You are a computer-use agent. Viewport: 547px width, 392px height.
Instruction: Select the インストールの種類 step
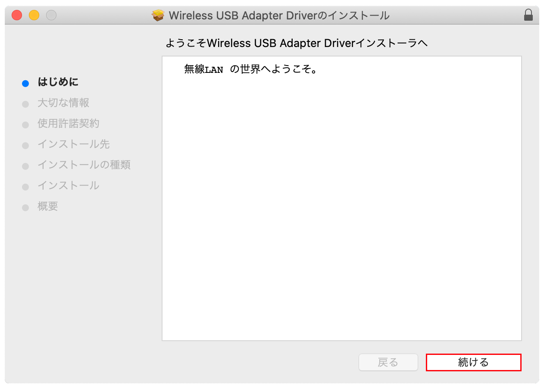point(84,165)
